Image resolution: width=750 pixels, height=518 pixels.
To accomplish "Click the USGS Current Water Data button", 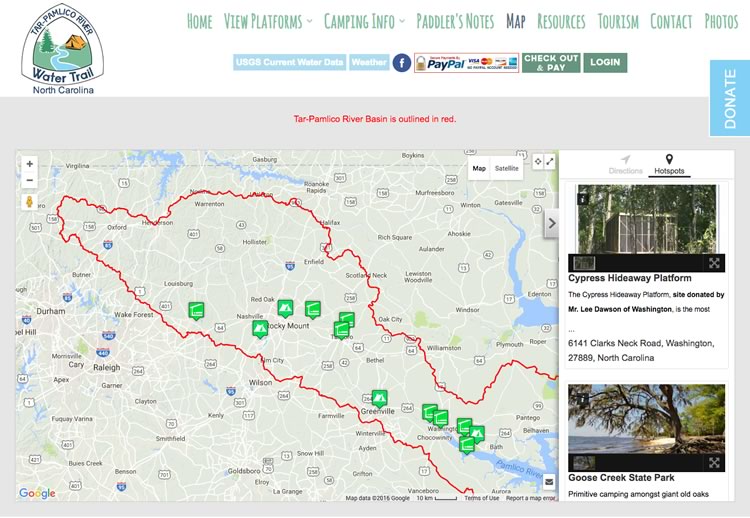I will click(x=289, y=62).
